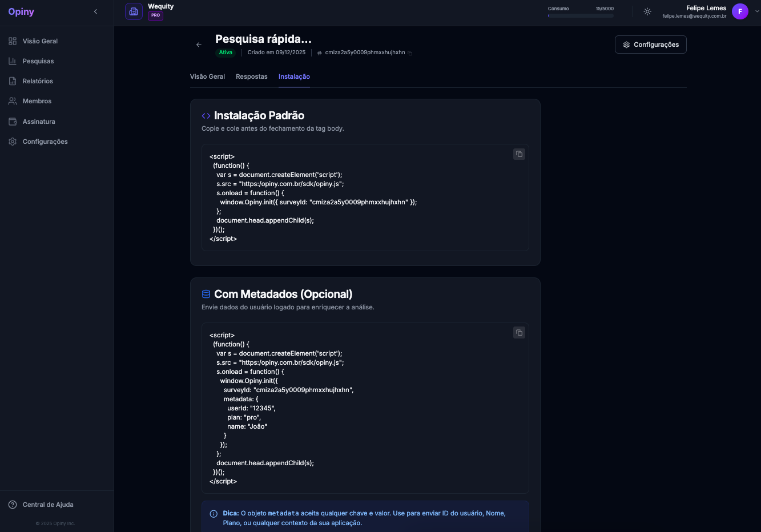Click the Visão Geral grid icon
The width and height of the screenshot is (761, 532).
point(13,41)
